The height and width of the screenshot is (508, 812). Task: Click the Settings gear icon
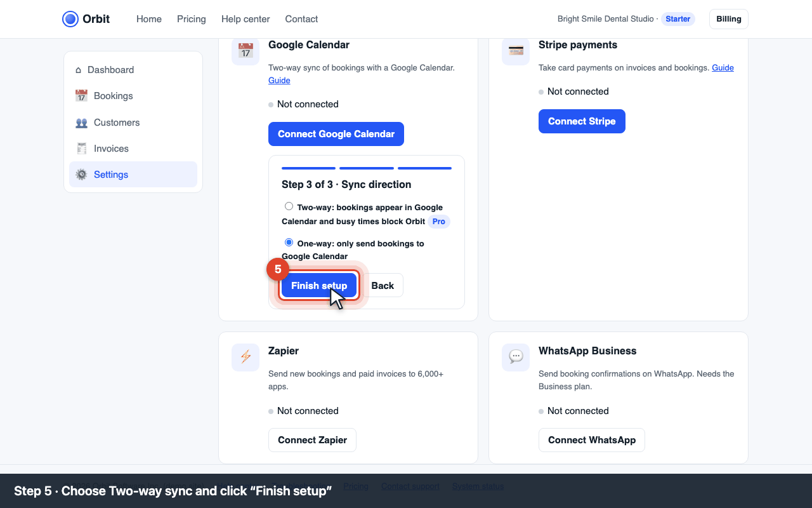[81, 175]
